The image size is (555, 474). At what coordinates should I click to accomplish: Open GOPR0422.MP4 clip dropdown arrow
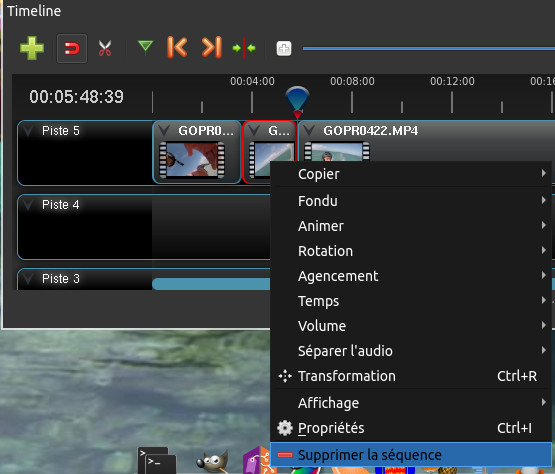click(x=309, y=131)
